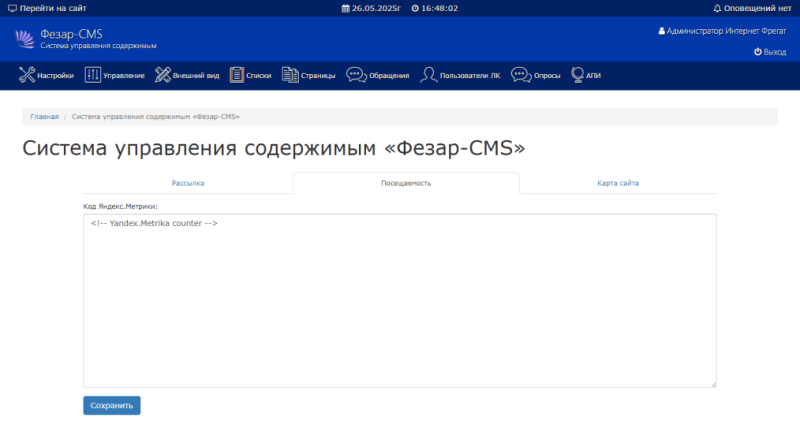
Task: Click the Настройки wrench icon
Action: pyautogui.click(x=27, y=75)
